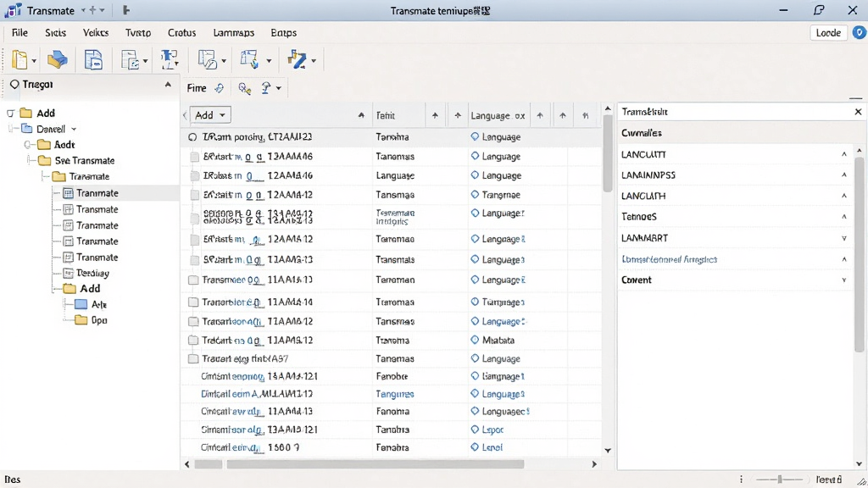The image size is (868, 488).
Task: Click the zoom slider in the status bar
Action: [780, 480]
